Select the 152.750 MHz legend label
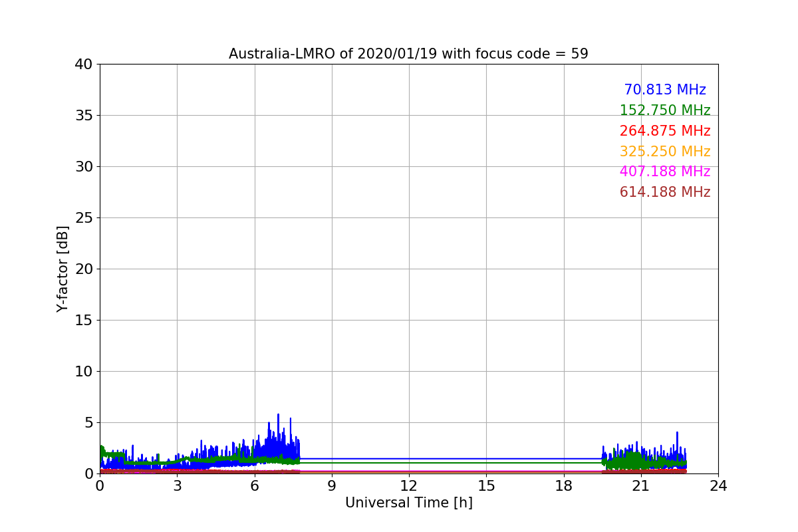 coord(665,110)
